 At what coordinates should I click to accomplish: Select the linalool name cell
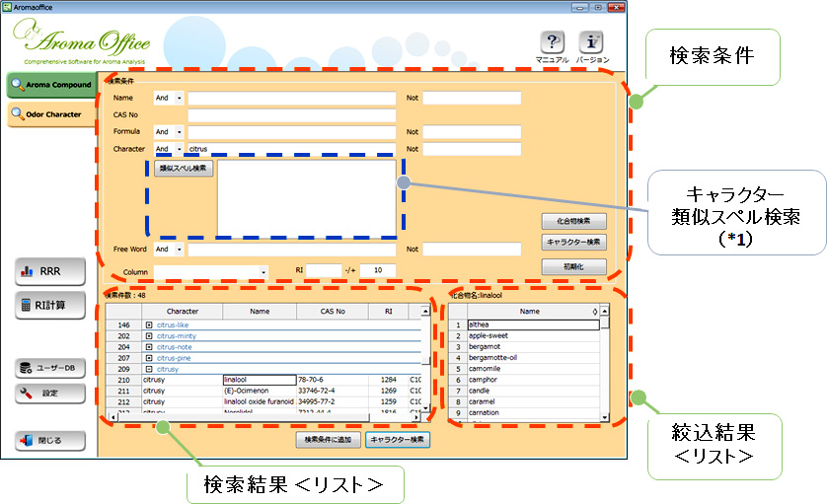260,380
